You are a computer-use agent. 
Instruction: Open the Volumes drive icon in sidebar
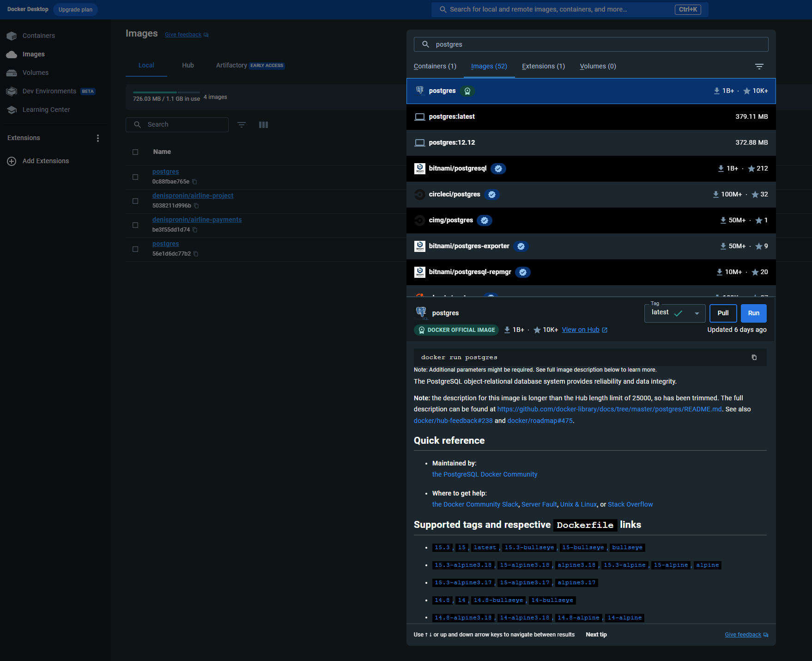coord(12,73)
